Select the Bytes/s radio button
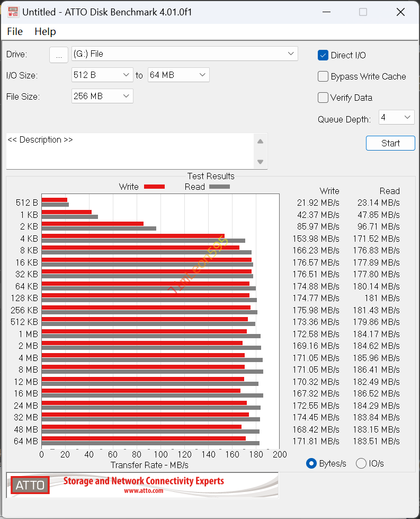 coord(312,463)
